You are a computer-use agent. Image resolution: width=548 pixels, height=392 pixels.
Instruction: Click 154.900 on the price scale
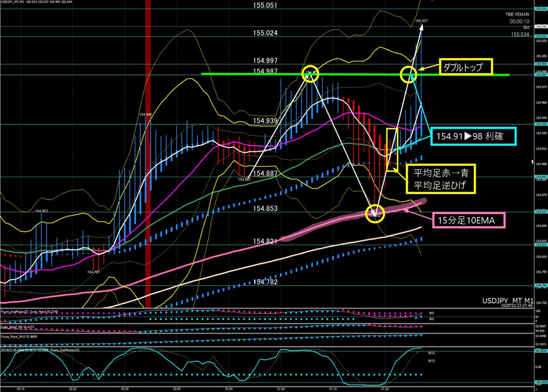pos(541,164)
